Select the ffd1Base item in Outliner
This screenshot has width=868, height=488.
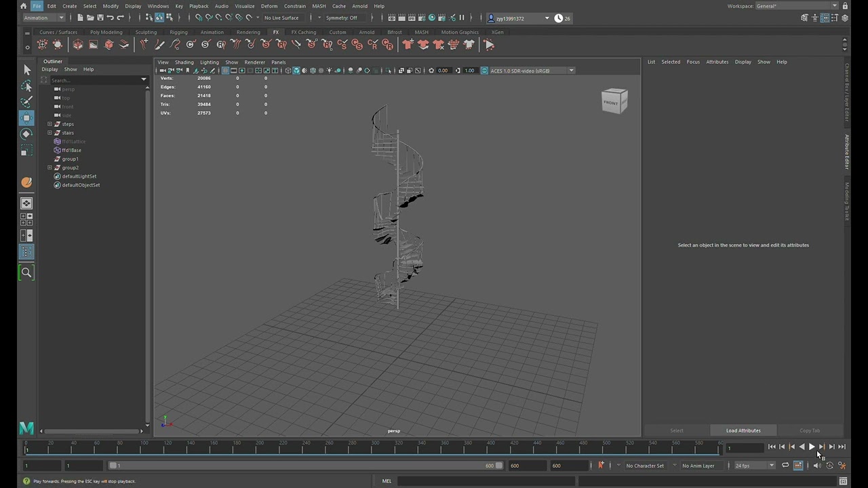[71, 150]
